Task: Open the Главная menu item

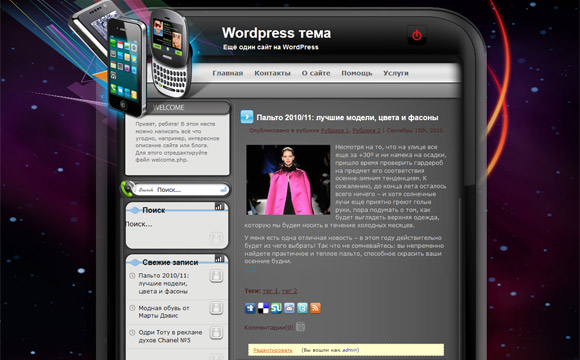Action: [x=227, y=73]
